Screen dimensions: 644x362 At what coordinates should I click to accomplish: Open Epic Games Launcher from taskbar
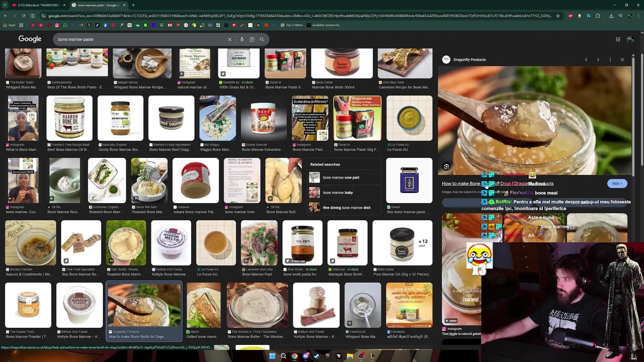[x=328, y=356]
